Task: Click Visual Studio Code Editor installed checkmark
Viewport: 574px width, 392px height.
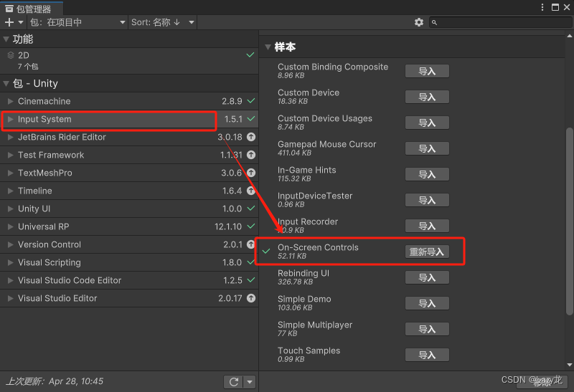Action: [250, 280]
